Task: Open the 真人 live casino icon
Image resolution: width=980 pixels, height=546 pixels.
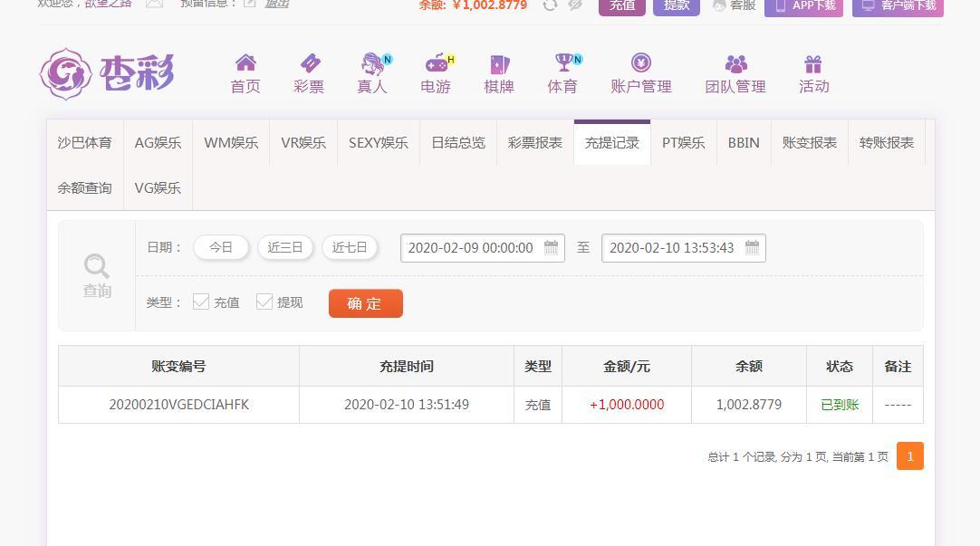Action: (x=374, y=63)
